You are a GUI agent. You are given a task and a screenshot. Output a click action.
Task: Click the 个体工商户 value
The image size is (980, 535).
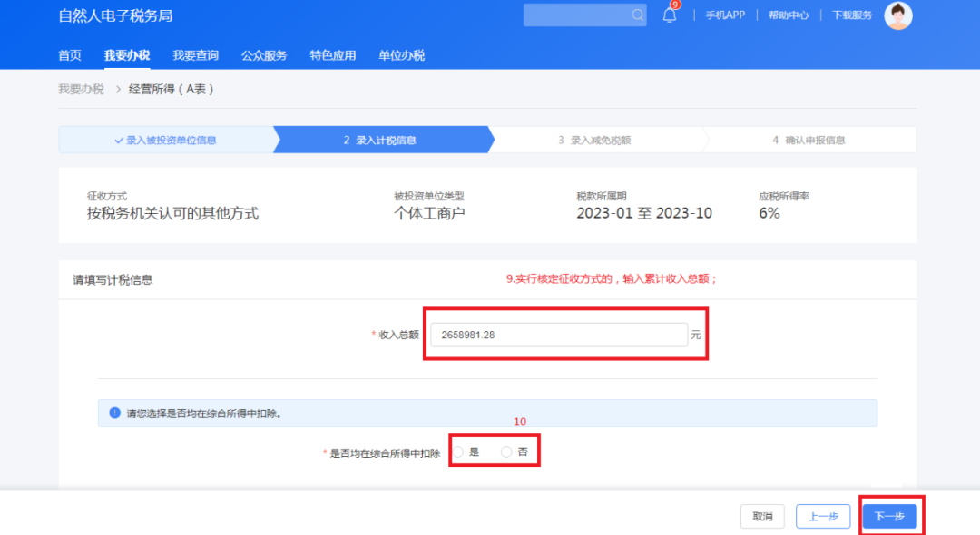pyautogui.click(x=429, y=213)
